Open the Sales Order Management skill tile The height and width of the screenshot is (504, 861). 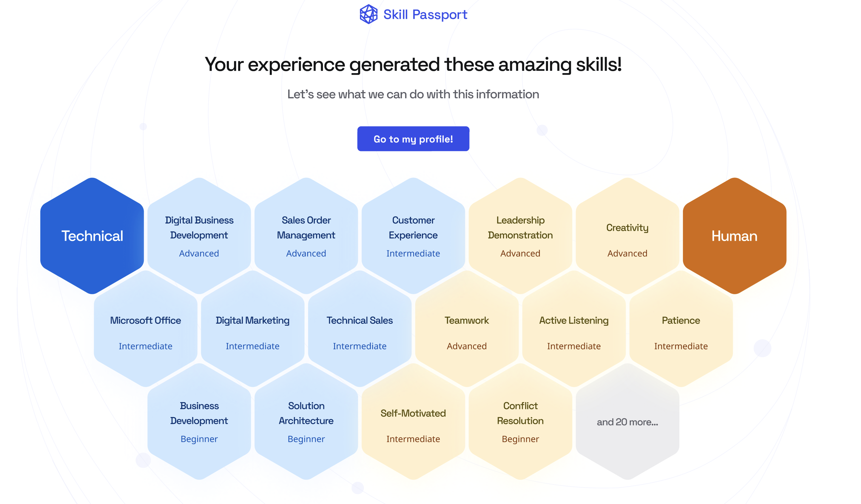point(306,236)
